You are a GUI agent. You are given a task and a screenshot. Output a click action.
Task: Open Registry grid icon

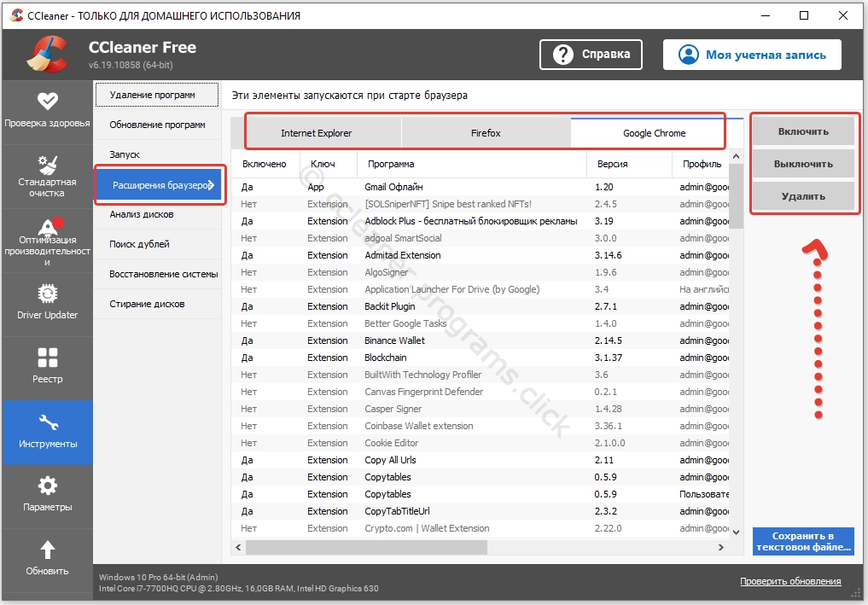47,358
